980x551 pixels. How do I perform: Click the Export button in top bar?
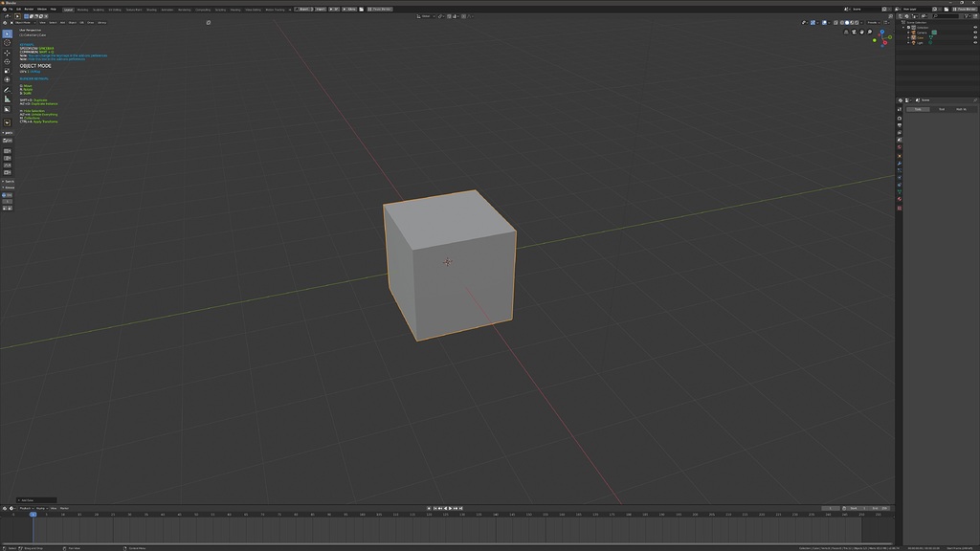303,10
